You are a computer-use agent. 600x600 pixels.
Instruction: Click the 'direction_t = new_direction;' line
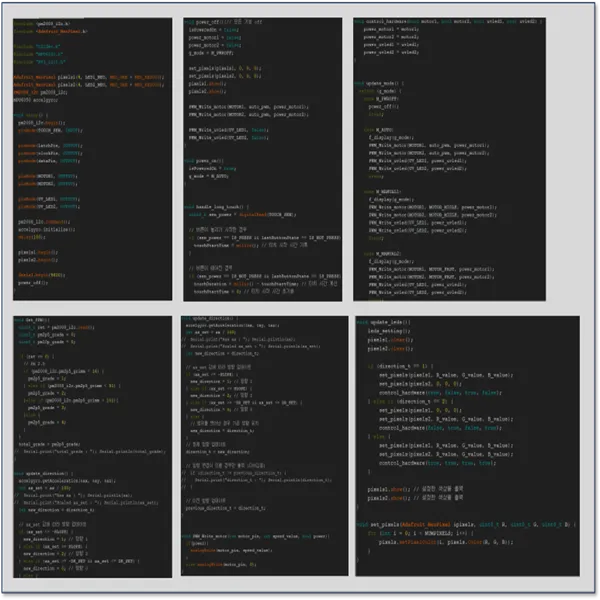point(217,452)
